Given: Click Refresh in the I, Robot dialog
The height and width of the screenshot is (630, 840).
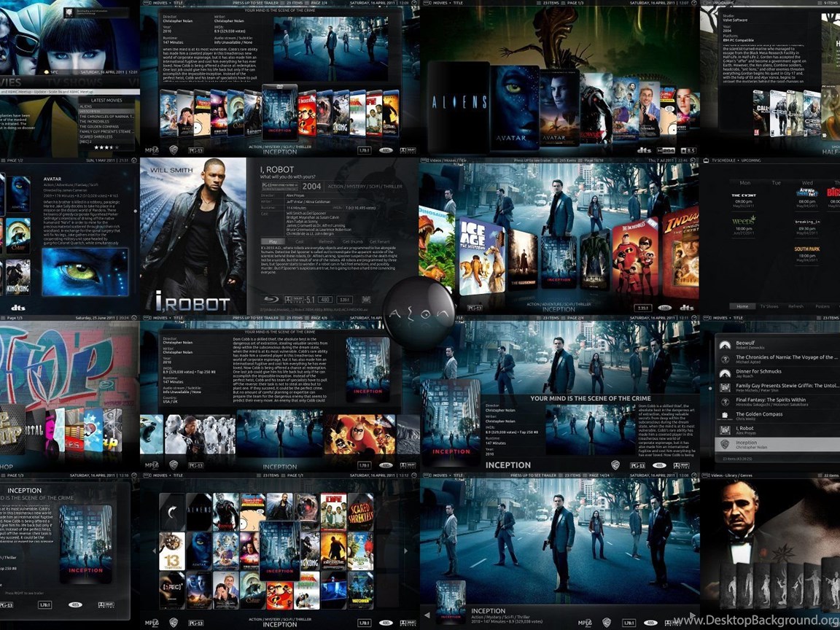Looking at the screenshot, I should pos(326,241).
